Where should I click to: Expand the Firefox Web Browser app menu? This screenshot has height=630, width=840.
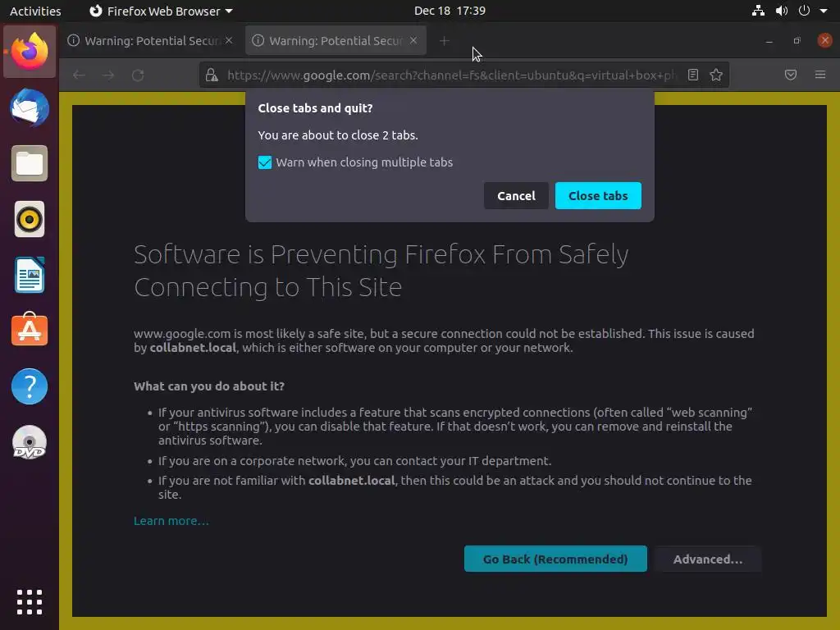point(161,11)
